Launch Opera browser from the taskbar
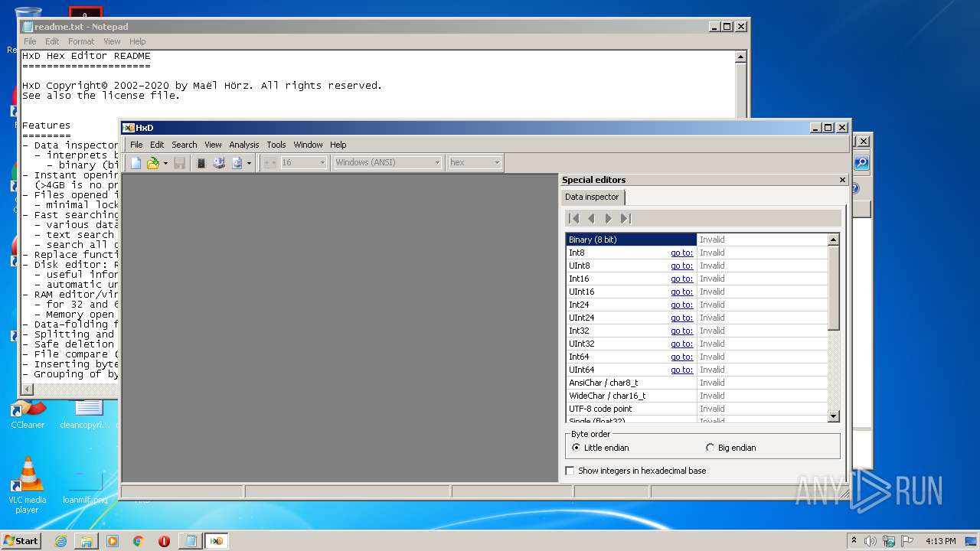Image resolution: width=980 pixels, height=551 pixels. point(164,541)
